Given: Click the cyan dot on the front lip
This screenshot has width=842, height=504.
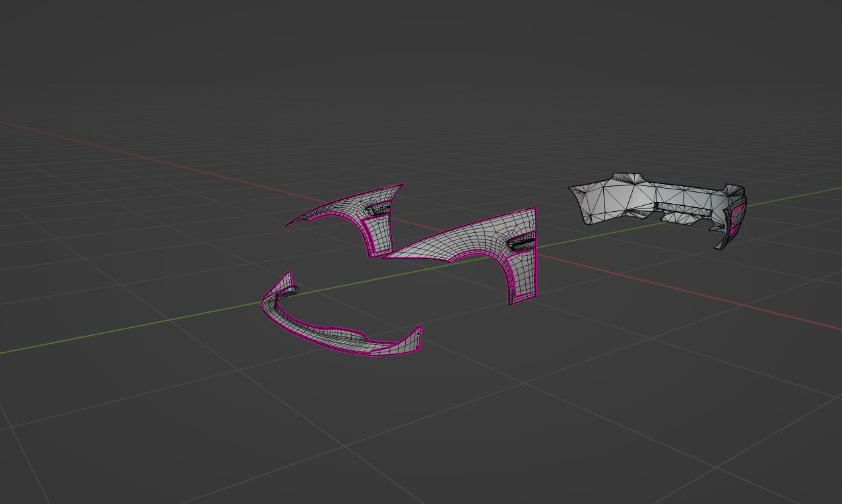Looking at the screenshot, I should [x=290, y=290].
